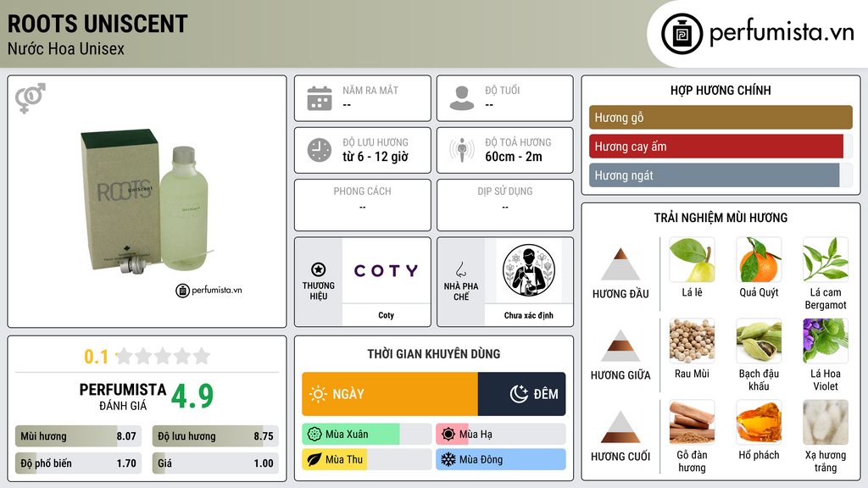Click the Hợp hương chính heading
This screenshot has height=488, width=868.
[x=721, y=90]
